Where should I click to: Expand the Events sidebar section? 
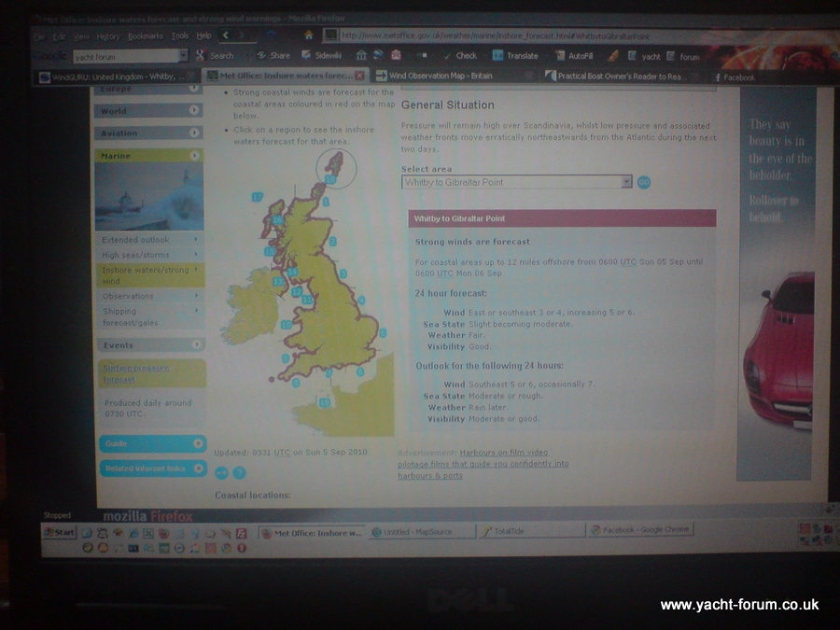tap(197, 344)
